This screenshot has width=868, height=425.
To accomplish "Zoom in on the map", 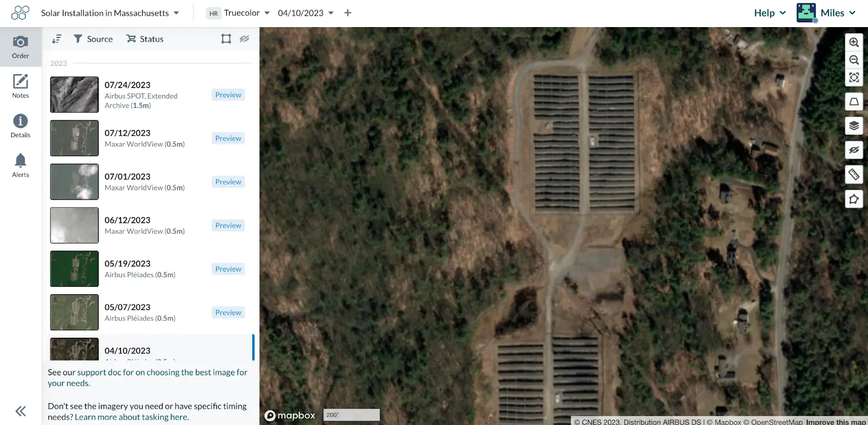I will tap(854, 42).
